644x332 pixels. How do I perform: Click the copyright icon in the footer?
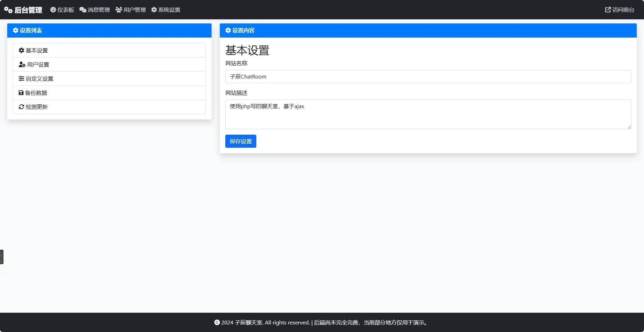[x=217, y=322]
